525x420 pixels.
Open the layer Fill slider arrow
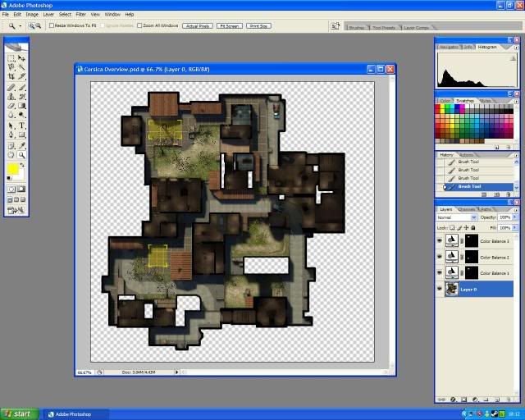(515, 227)
